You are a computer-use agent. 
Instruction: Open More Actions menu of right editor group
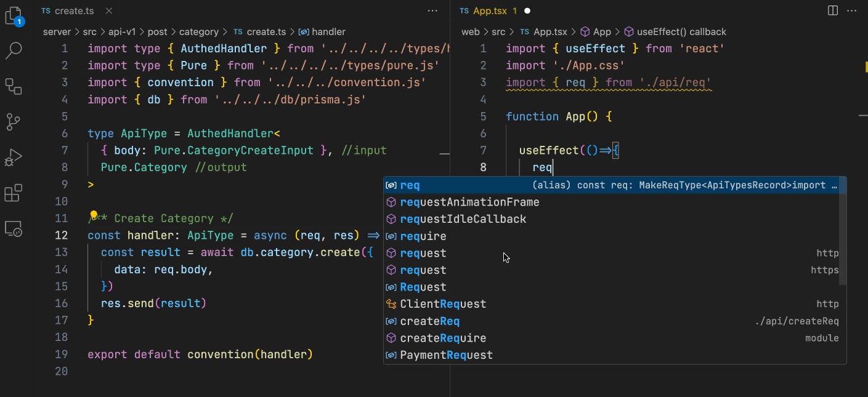[x=851, y=11]
